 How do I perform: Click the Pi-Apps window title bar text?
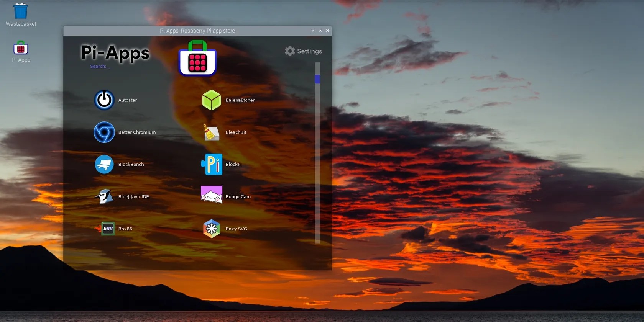197,31
